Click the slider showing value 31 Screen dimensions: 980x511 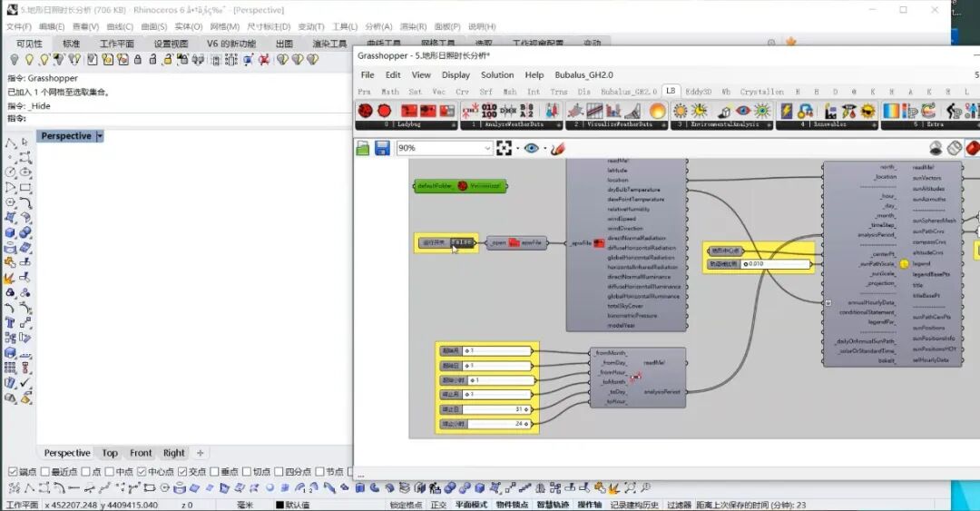pyautogui.click(x=486, y=409)
